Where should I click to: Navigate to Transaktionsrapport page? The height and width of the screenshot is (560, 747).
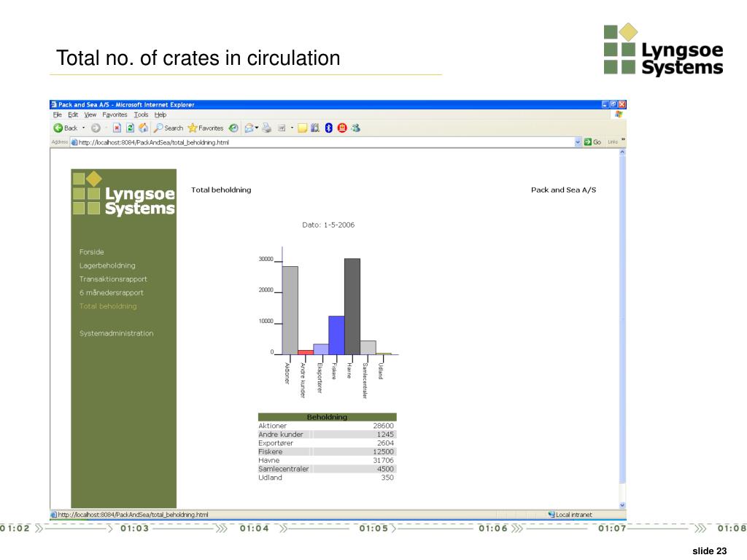point(113,279)
